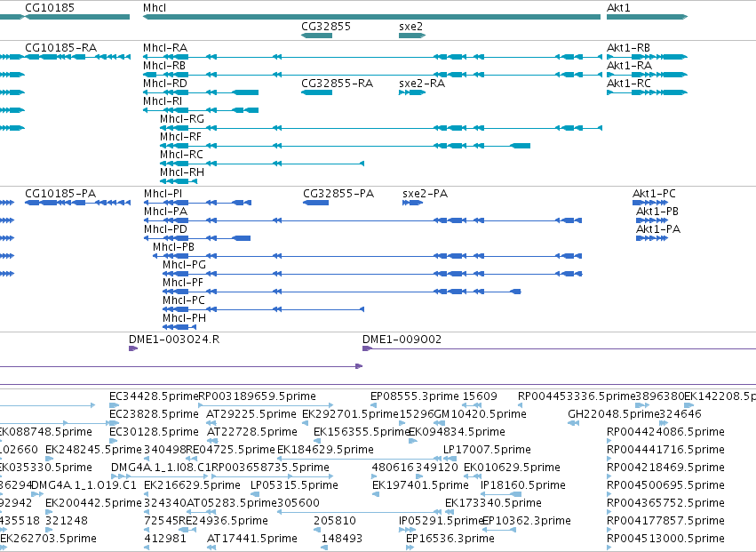Click the Akt1 gene name label
The width and height of the screenshot is (756, 552).
coord(618,8)
